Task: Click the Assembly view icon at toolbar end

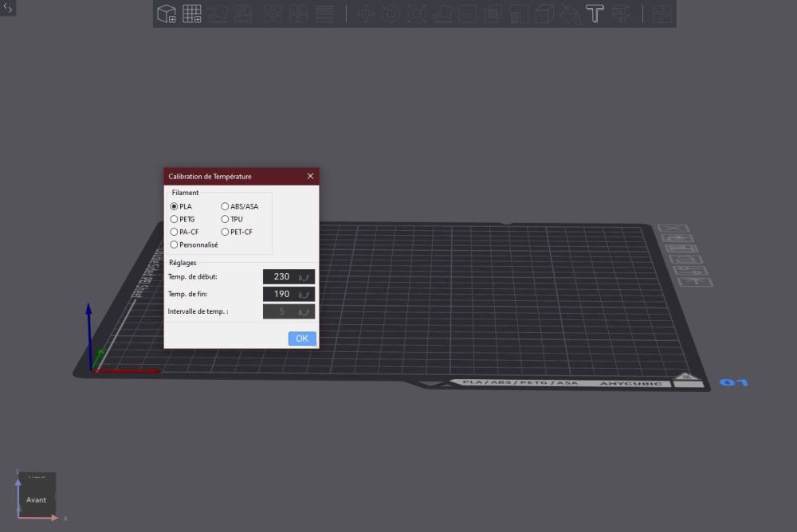Action: pyautogui.click(x=662, y=14)
